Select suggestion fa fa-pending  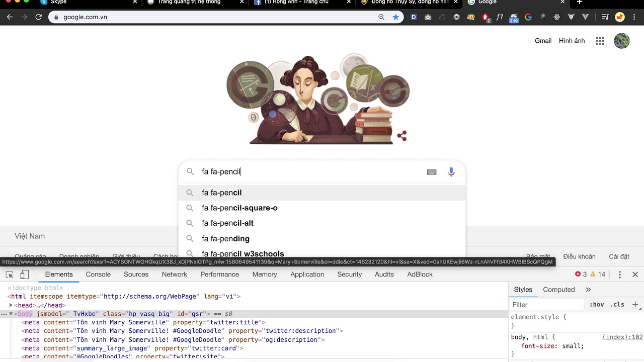(322, 239)
